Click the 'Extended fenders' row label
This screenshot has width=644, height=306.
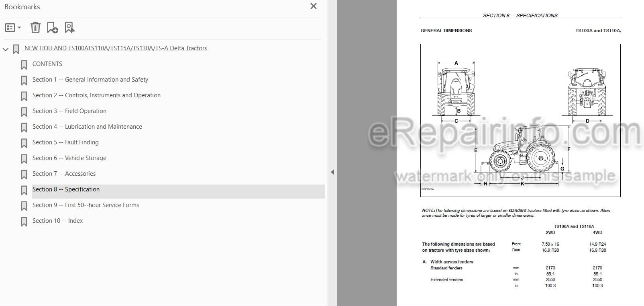coord(446,279)
